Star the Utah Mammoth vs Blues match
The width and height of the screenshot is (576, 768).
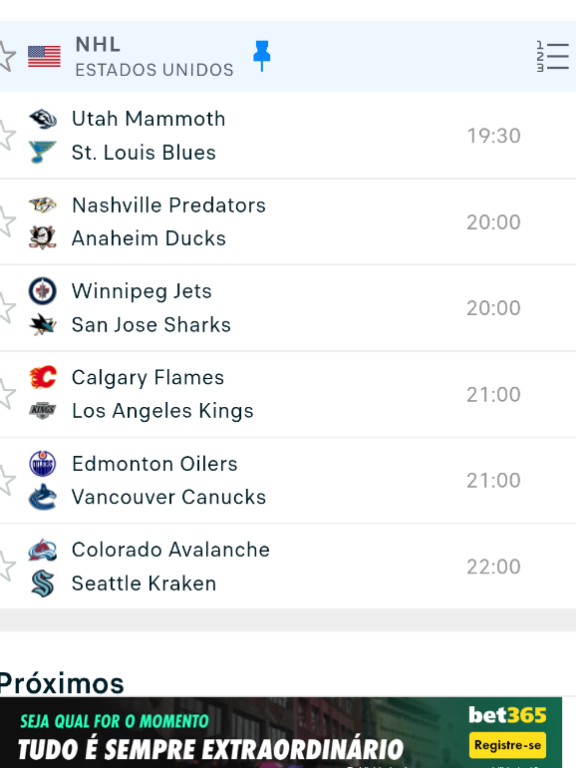tap(7, 136)
